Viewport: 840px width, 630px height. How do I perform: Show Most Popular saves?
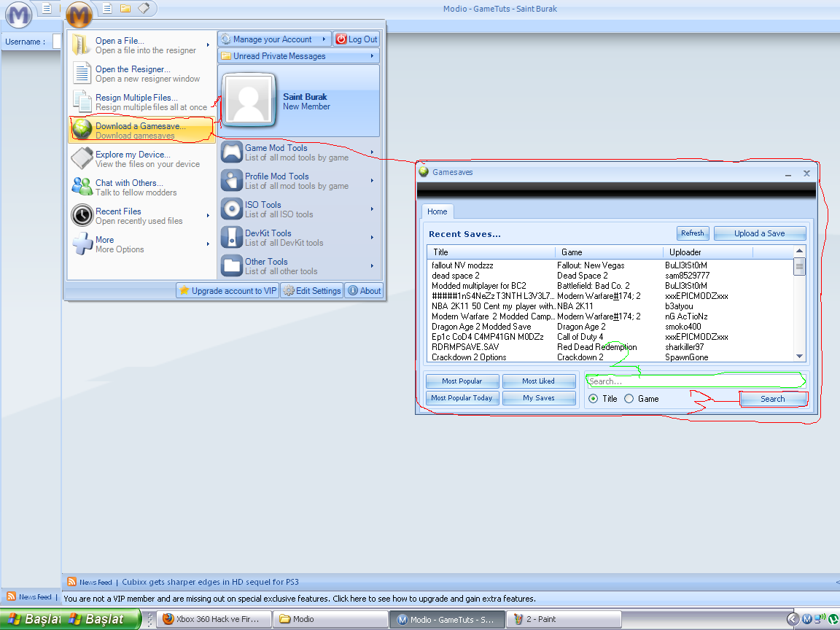click(x=462, y=381)
